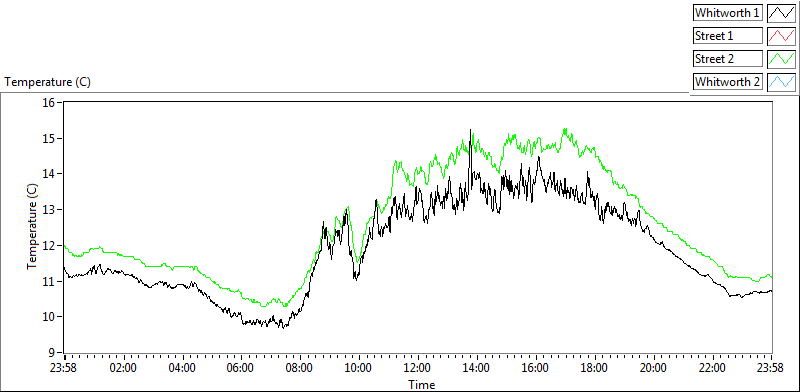
Task: Click the 12:00 time axis marker
Action: [418, 368]
